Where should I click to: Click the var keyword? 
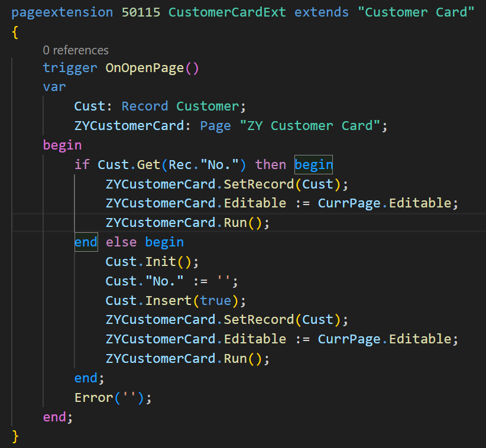(54, 87)
